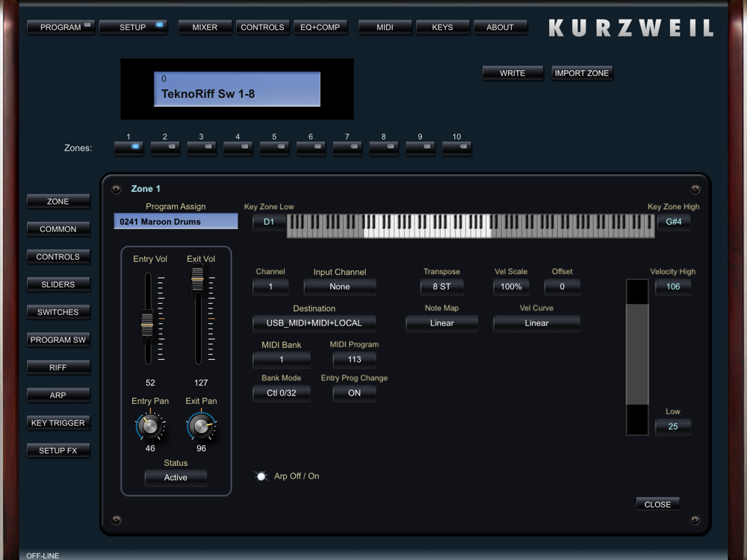Adjust the Entry Vol slider handle
Viewport: 747px width, 560px height.
pos(148,324)
